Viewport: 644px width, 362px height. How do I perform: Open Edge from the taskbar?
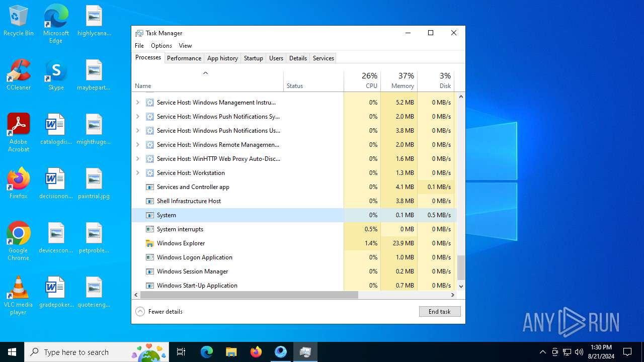tap(207, 352)
